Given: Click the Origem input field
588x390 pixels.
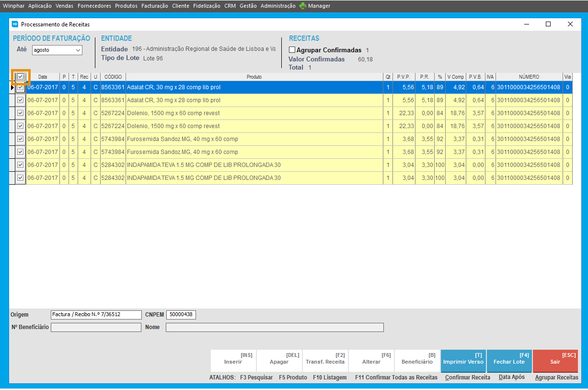Looking at the screenshot, I should [96, 315].
